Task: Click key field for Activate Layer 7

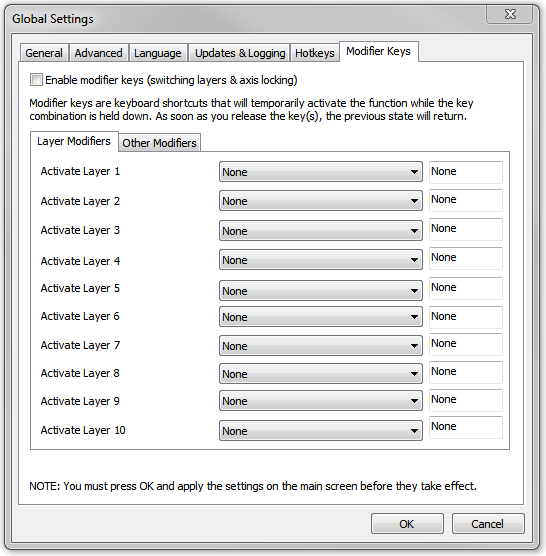Action: tap(466, 344)
